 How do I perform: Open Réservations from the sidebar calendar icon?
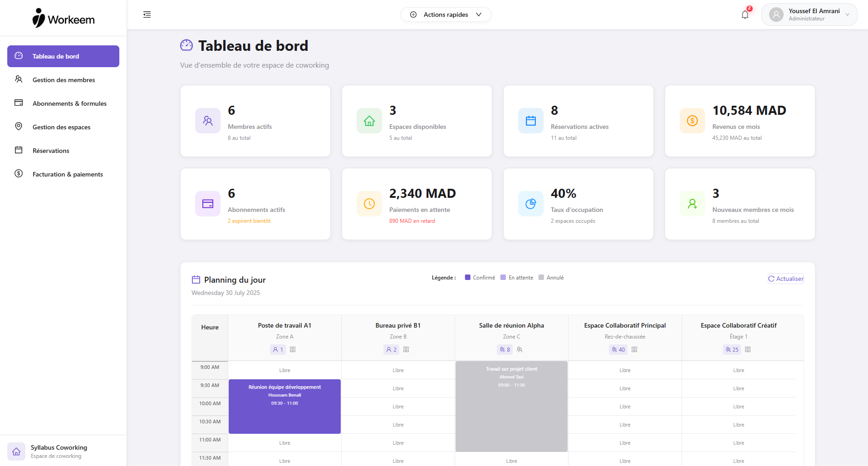click(x=18, y=150)
